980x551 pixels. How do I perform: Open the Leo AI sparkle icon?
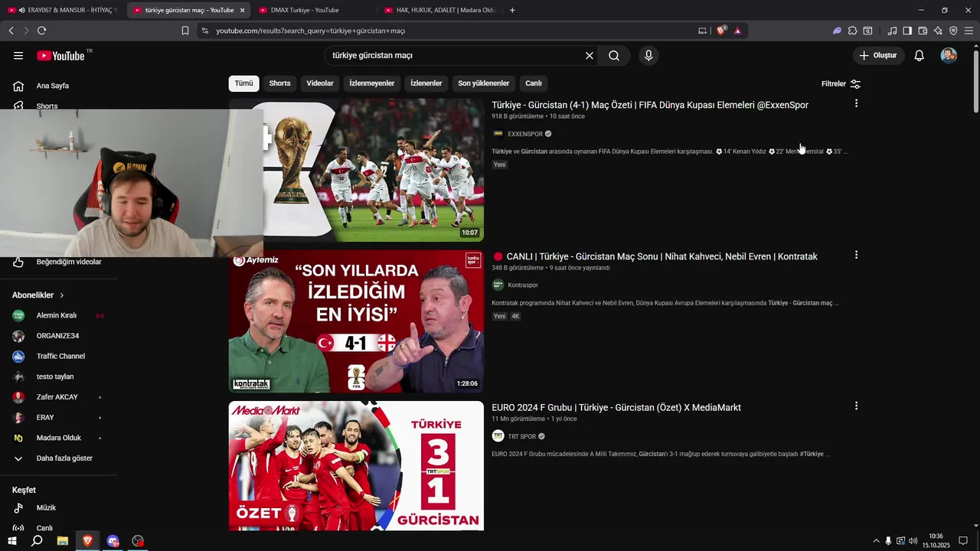pos(938,31)
